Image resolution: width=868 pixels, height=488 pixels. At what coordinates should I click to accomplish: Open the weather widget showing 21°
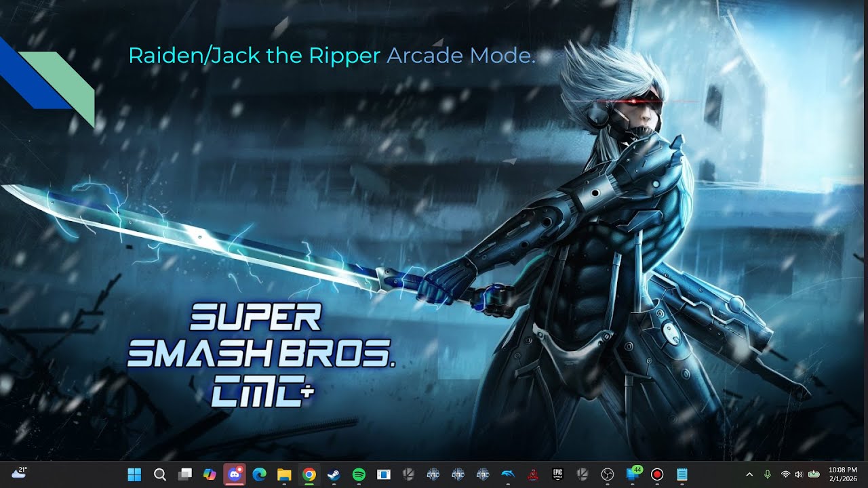click(x=19, y=473)
